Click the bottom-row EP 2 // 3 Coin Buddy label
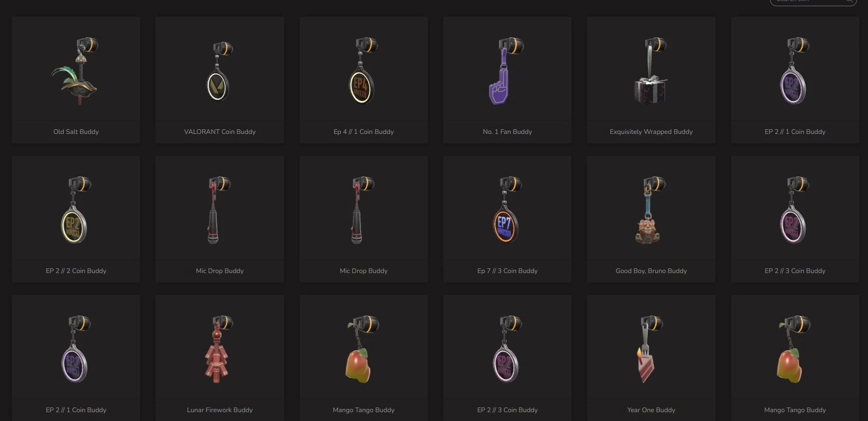 (507, 410)
